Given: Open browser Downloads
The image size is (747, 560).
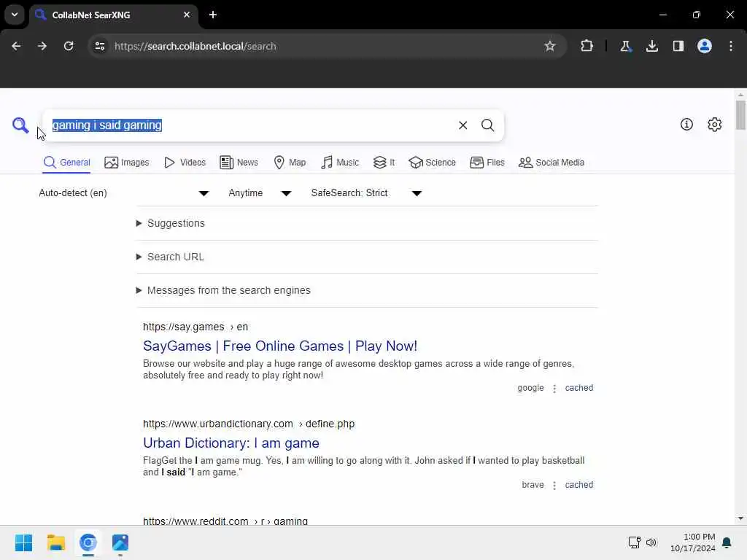Looking at the screenshot, I should (x=652, y=46).
